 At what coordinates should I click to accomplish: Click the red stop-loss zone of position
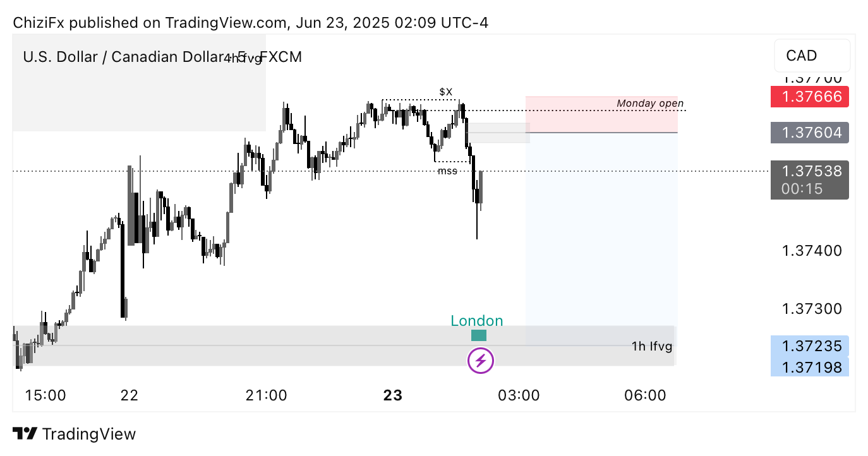601,114
